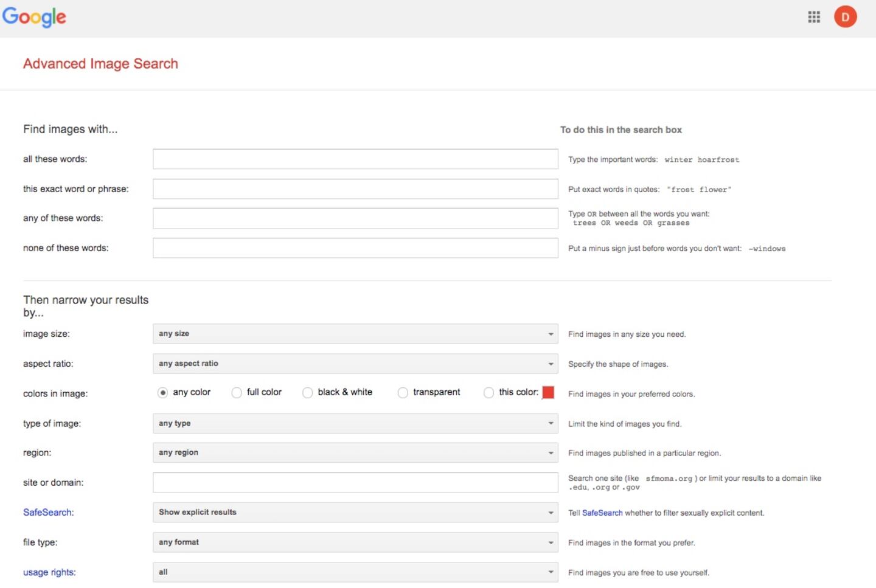Click the '-windows' example text

click(x=767, y=249)
